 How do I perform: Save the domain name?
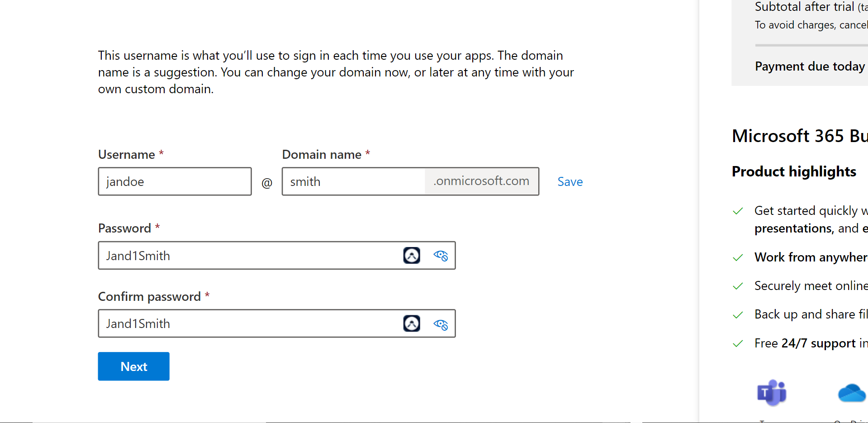570,182
